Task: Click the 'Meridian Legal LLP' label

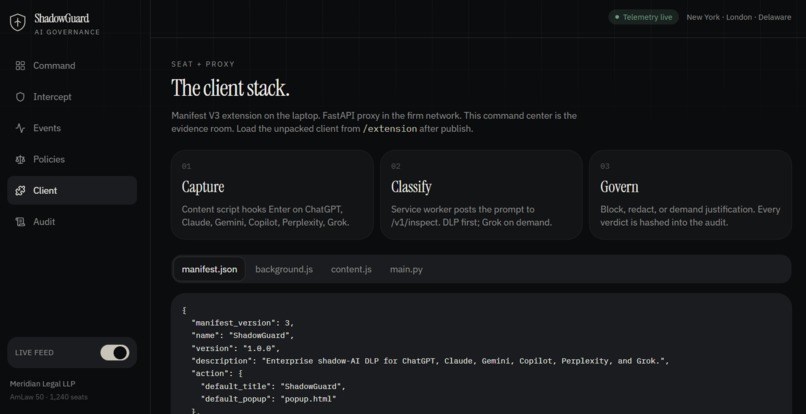Action: (43, 384)
